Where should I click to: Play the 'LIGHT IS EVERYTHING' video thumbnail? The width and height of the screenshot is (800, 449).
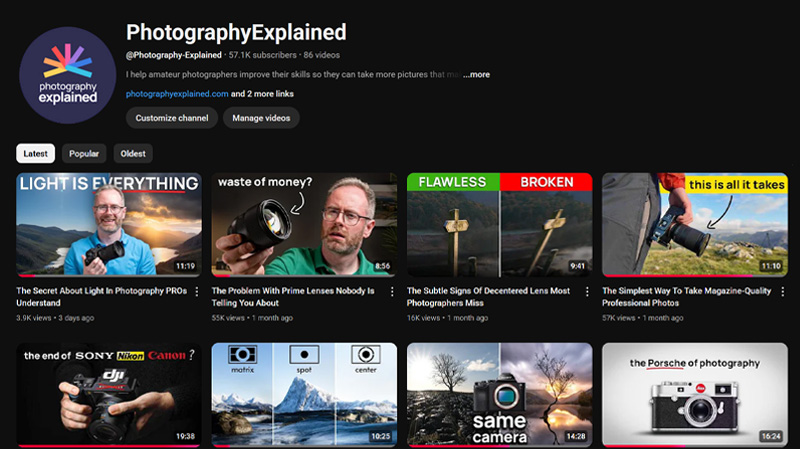coord(108,225)
